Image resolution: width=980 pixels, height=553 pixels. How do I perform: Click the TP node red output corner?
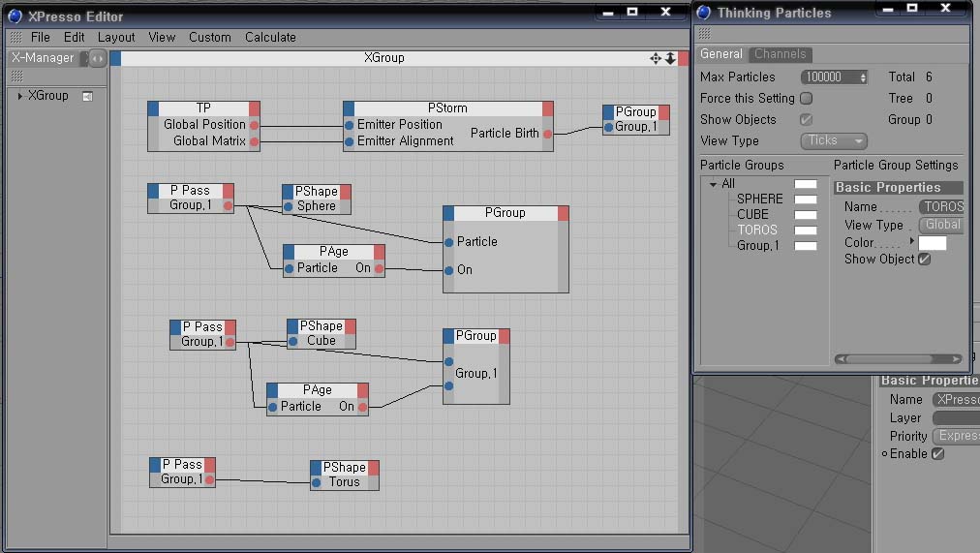point(255,108)
